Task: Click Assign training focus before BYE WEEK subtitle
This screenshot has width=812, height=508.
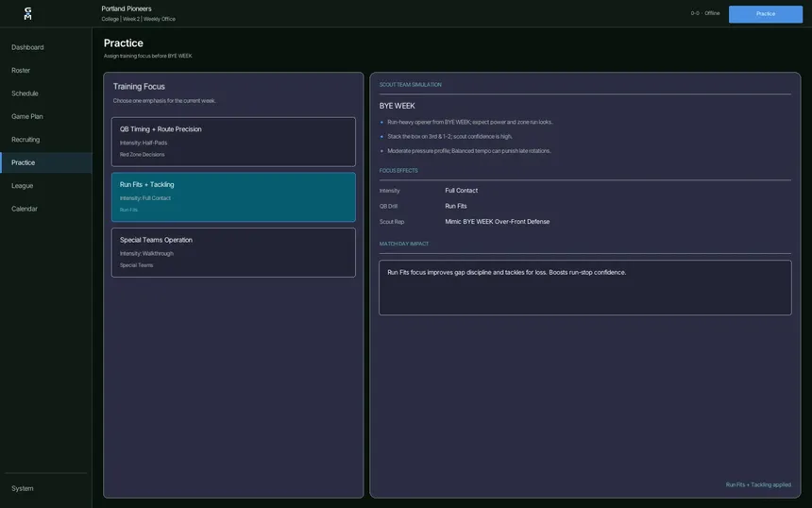Action: pos(147,56)
